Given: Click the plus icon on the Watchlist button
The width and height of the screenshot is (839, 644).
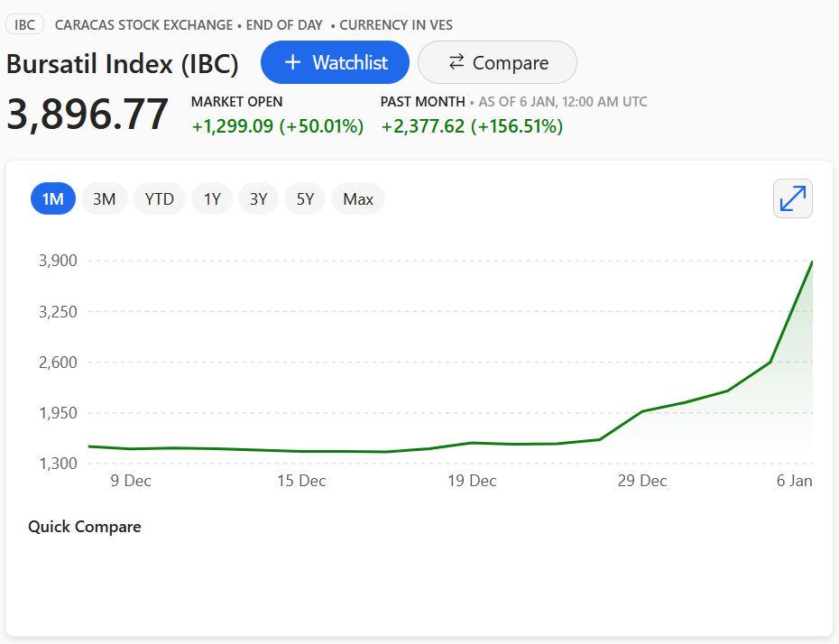Looking at the screenshot, I should pyautogui.click(x=292, y=62).
